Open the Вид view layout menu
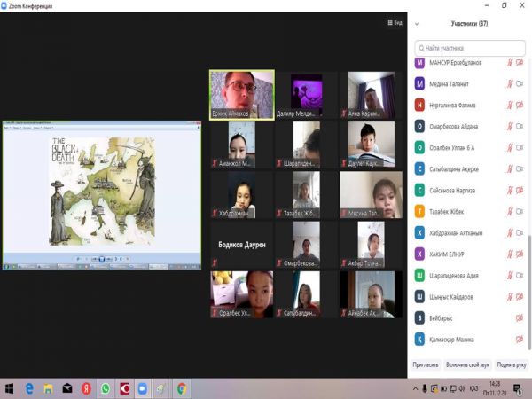This screenshot has width=532, height=399. tap(395, 23)
